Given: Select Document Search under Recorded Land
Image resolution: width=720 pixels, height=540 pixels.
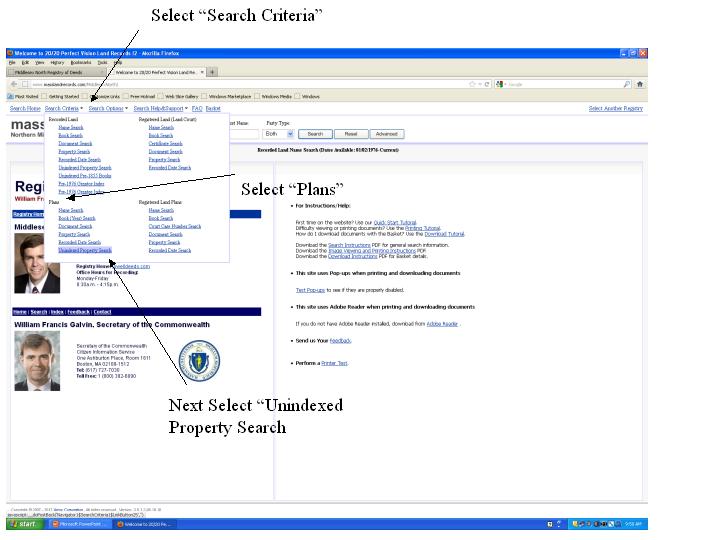Looking at the screenshot, I should (75, 143).
